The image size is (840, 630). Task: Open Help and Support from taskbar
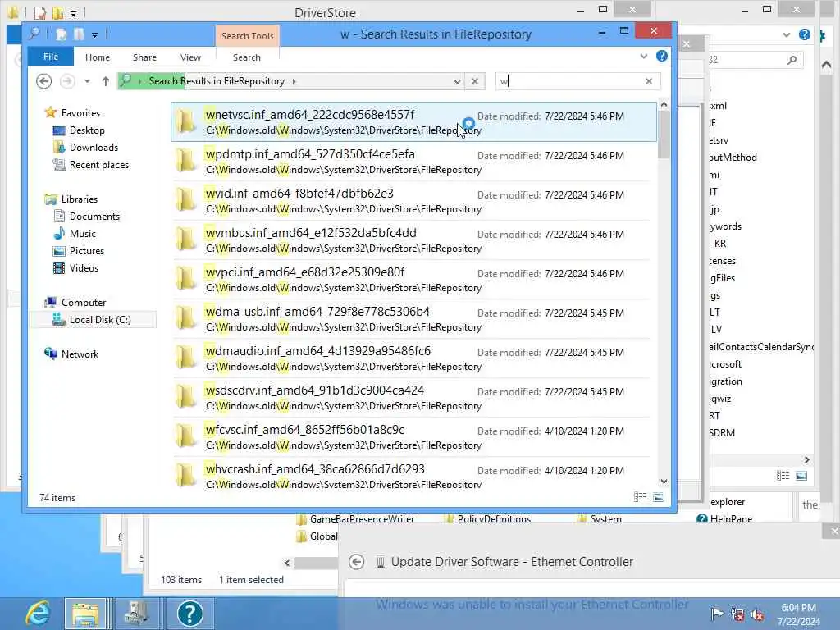(189, 614)
